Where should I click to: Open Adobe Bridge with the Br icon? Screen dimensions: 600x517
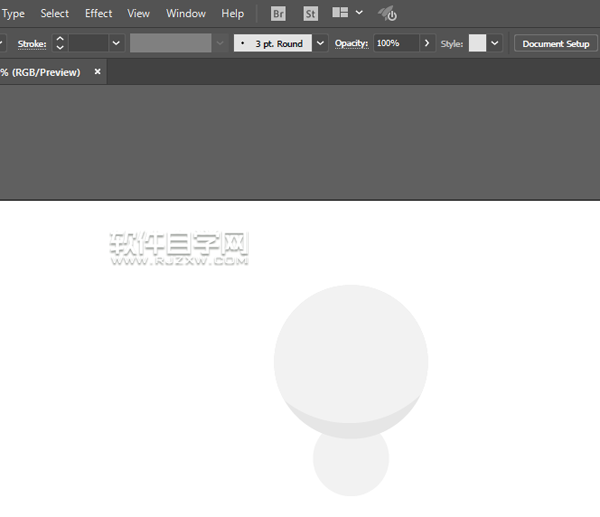point(279,14)
